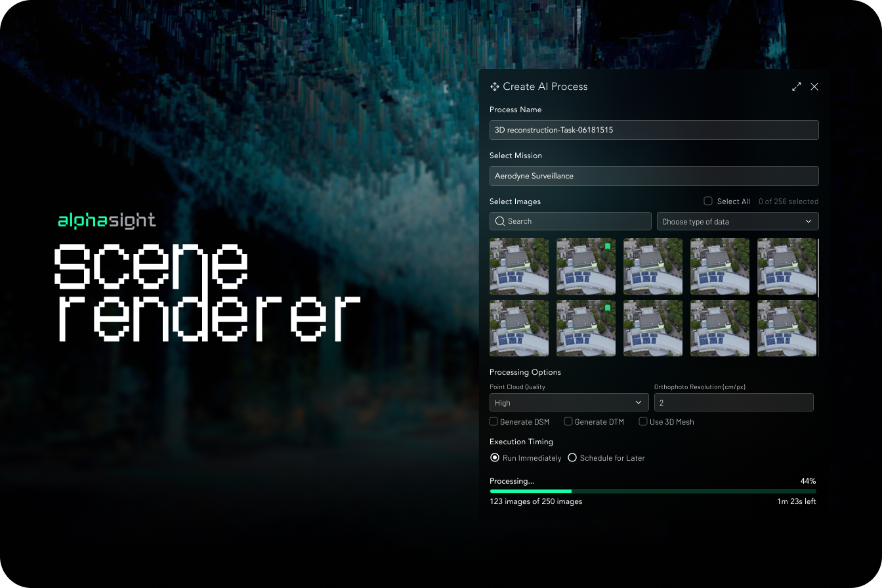Click the Process Name input field
This screenshot has height=588, width=882.
coord(654,130)
